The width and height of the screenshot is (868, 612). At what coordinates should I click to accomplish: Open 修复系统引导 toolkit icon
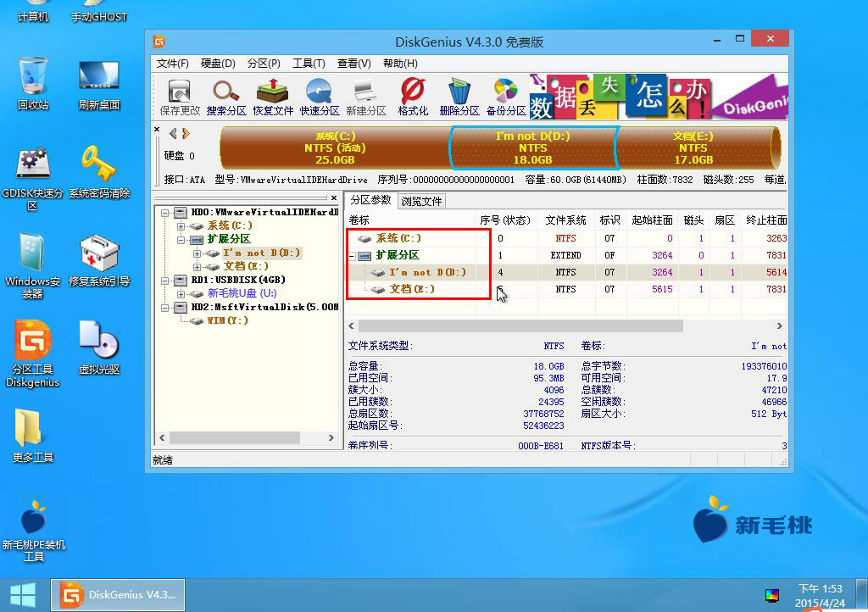point(99,260)
